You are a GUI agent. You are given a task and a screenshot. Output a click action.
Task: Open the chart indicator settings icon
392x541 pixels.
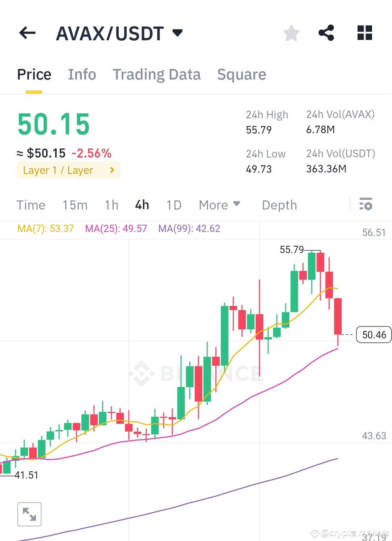(367, 205)
